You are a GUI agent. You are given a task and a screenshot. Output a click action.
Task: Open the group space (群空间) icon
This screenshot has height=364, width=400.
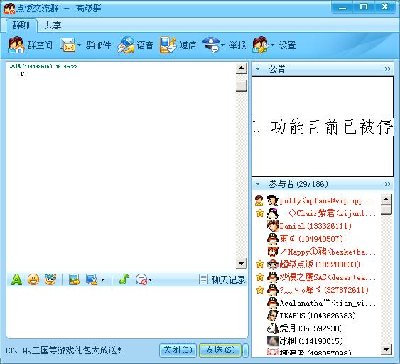16,45
